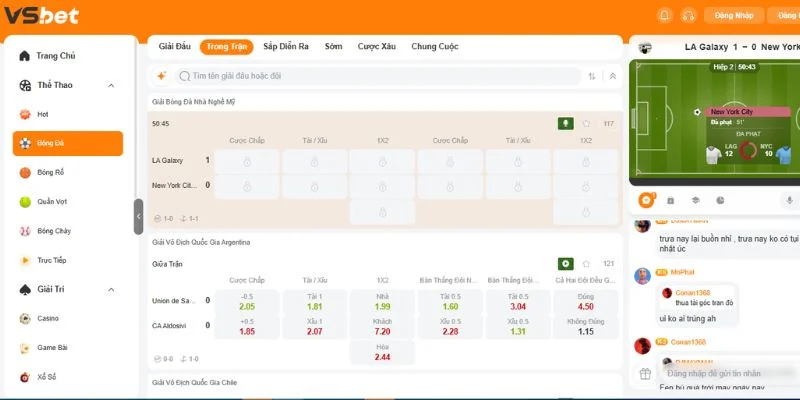Collapse sidebar with the arrow handle
Viewport: 800px width, 400px height.
pos(138,216)
